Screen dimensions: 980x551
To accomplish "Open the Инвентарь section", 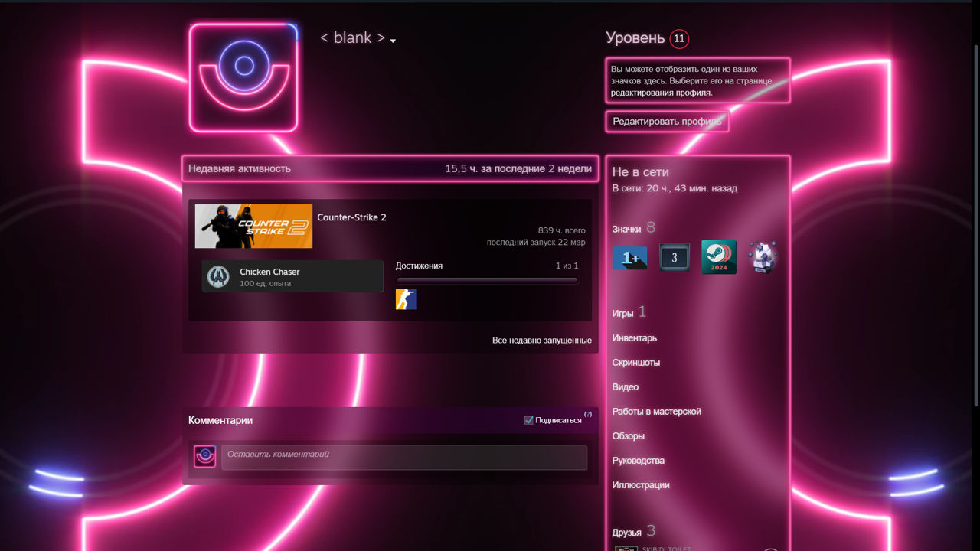I will [x=634, y=338].
